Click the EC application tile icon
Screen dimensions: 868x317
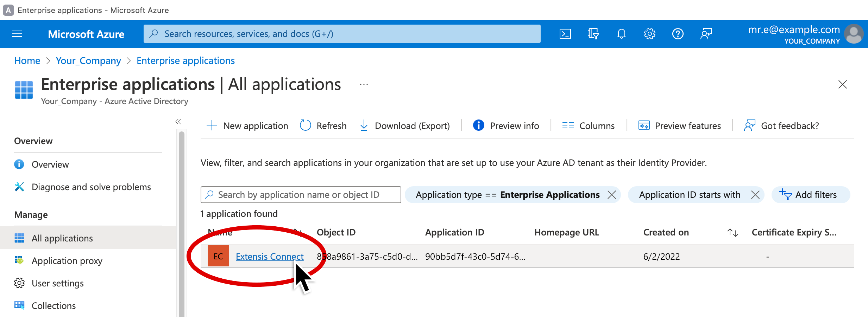click(x=218, y=256)
